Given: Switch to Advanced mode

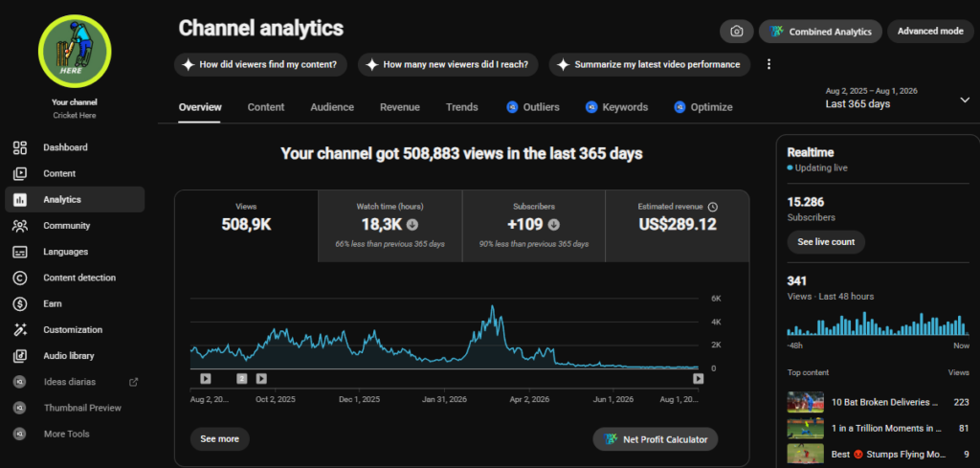Looking at the screenshot, I should 930,32.
